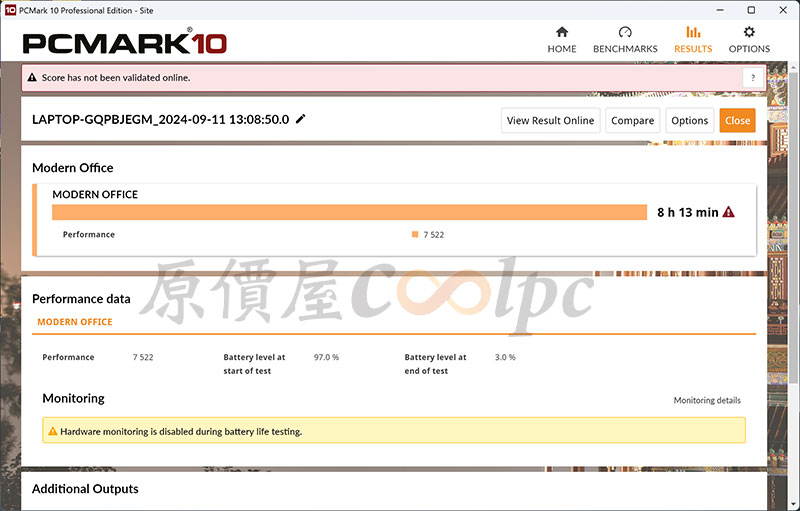Click the LAPTOP-GQPBJEGM result name
Viewport: 800px width, 511px height.
[160, 119]
